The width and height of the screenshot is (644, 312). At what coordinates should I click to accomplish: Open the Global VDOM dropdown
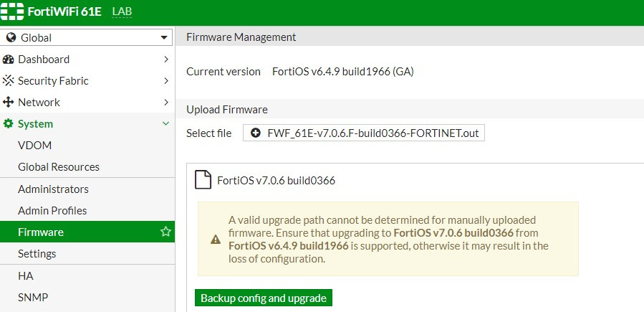pos(87,37)
